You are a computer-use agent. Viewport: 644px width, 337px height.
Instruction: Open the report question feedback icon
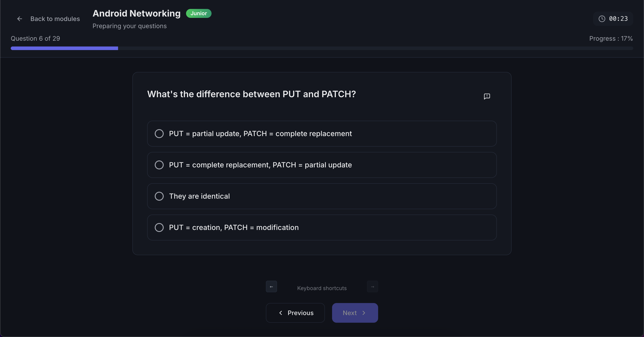click(x=487, y=96)
